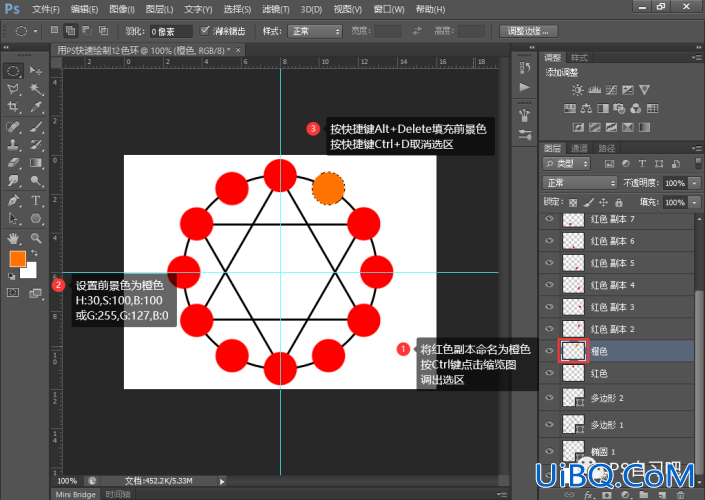This screenshot has height=500, width=705.
Task: Open the status bar info arrow
Action: pos(222,482)
